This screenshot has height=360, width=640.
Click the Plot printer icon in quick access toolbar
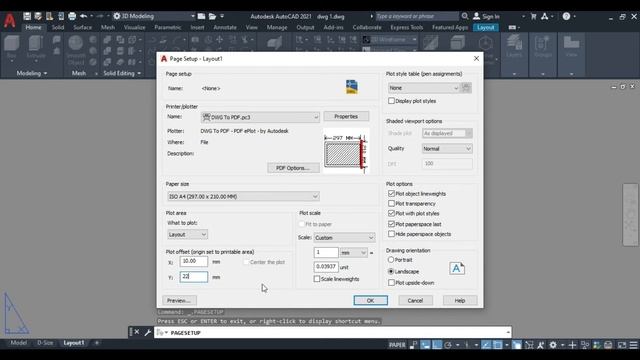point(72,16)
